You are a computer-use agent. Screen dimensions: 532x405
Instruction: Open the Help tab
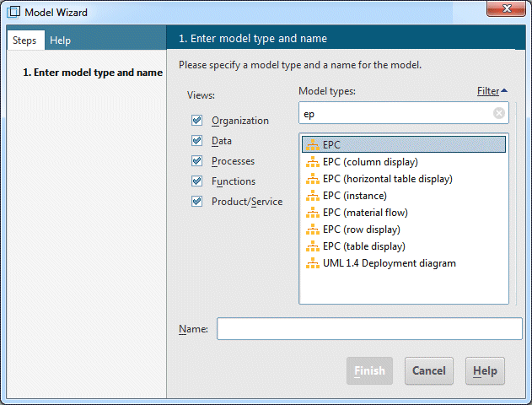pos(61,40)
